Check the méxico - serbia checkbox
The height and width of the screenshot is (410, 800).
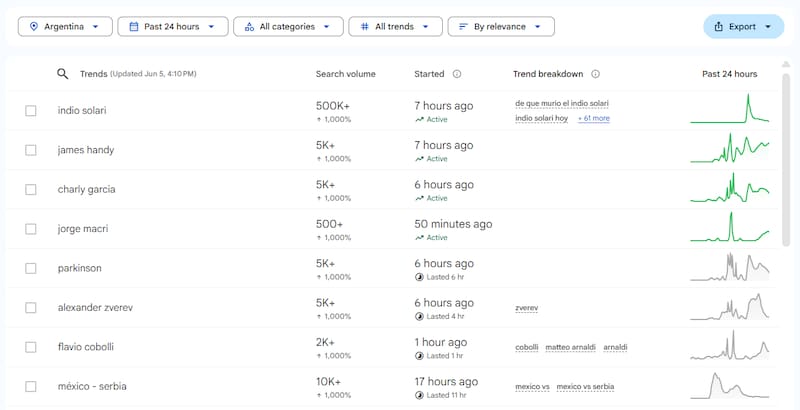[31, 386]
